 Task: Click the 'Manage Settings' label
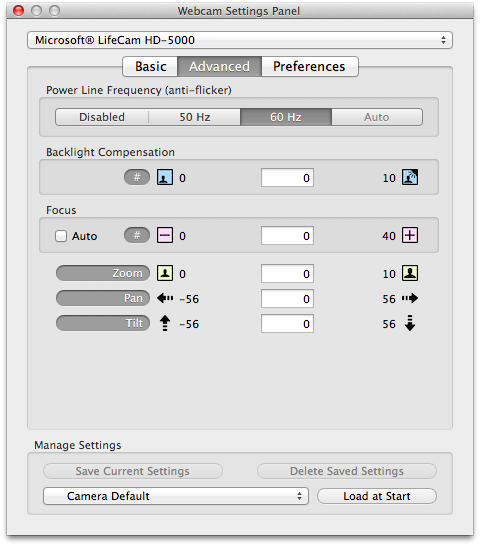(78, 445)
